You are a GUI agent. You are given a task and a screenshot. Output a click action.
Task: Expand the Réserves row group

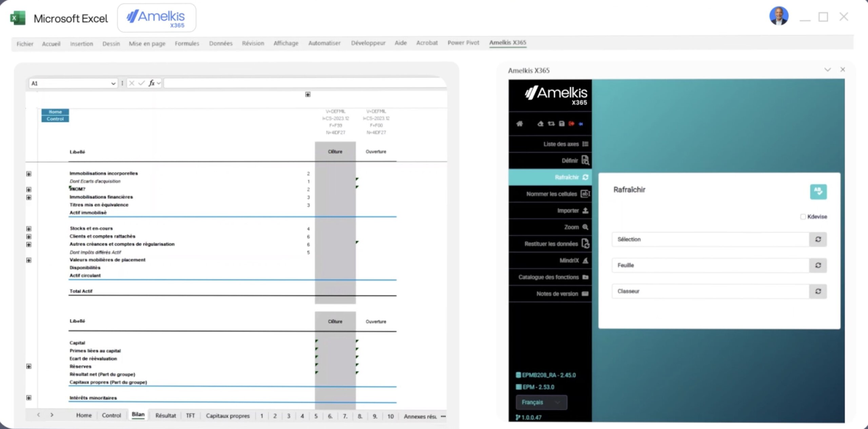(x=29, y=367)
